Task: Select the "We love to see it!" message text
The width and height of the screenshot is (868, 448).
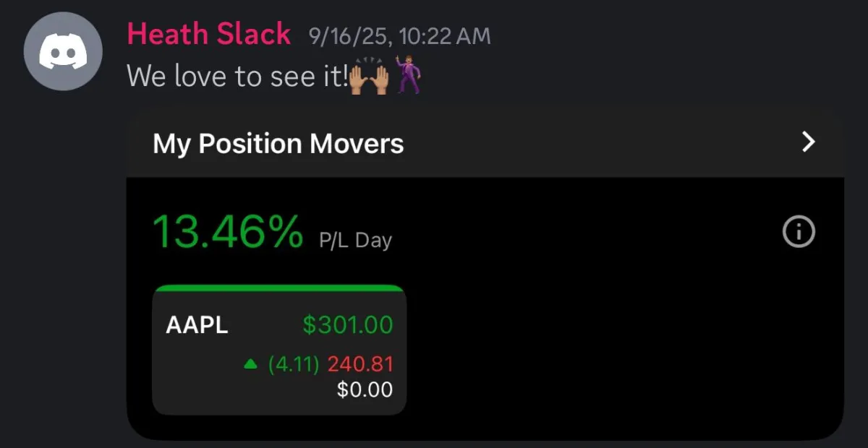Action: (x=237, y=76)
